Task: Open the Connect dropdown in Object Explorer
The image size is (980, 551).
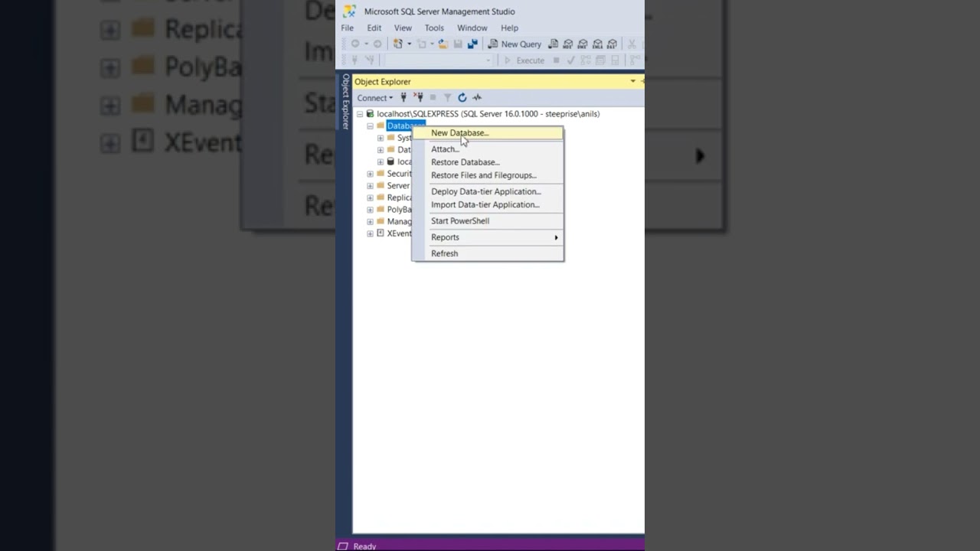Action: (x=374, y=97)
